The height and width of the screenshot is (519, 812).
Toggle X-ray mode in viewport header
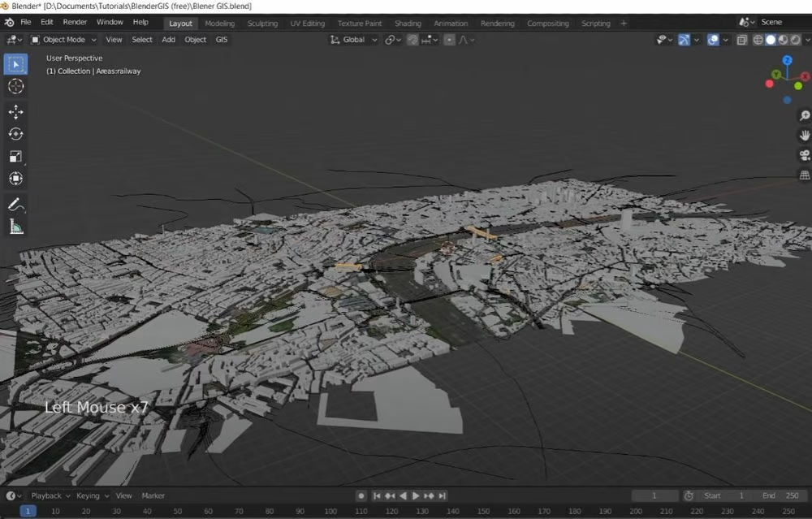click(741, 40)
